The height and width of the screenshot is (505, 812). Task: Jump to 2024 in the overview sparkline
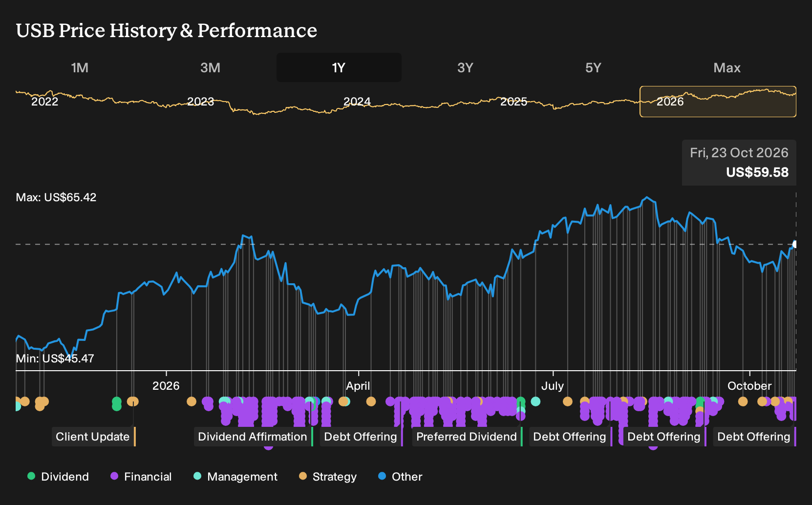tap(357, 102)
